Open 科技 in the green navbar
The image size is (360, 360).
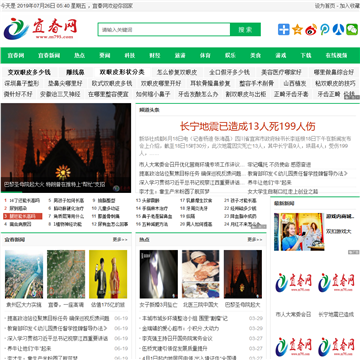point(130,55)
